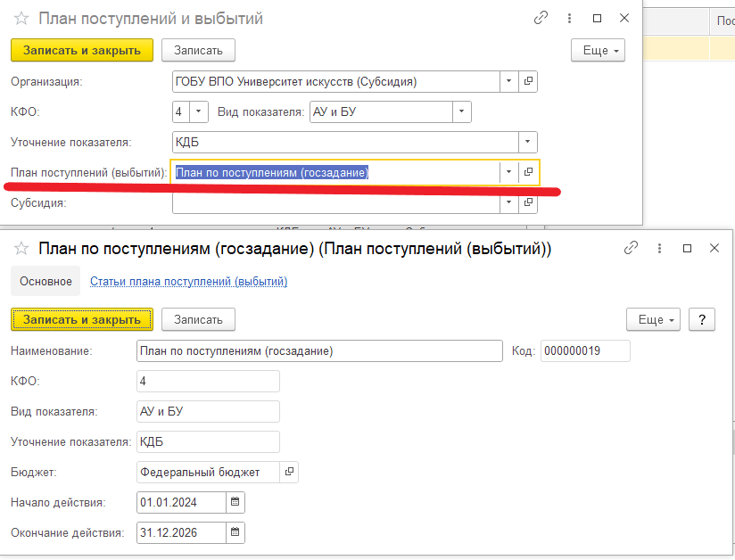Image resolution: width=735 pixels, height=560 pixels.
Task: Expand the КФО dropdown with value 4
Action: (198, 111)
